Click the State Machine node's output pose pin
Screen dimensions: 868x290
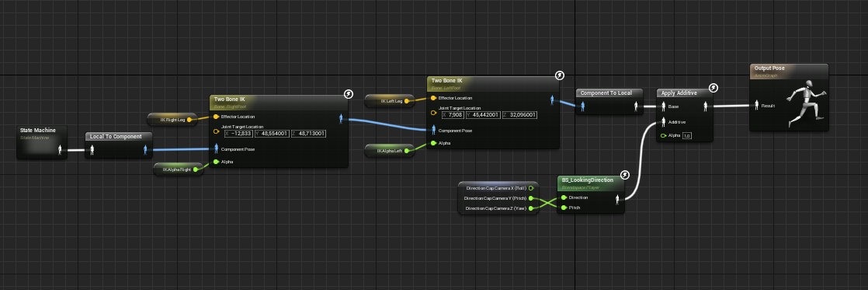coord(61,150)
